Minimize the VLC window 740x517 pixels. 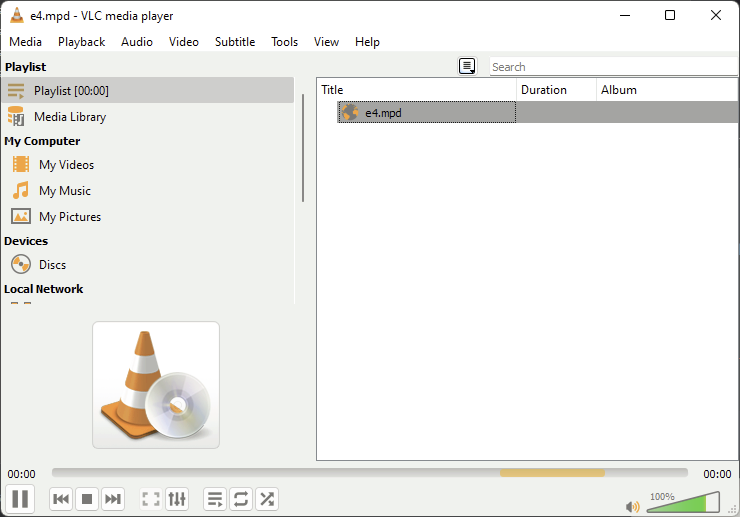click(625, 15)
